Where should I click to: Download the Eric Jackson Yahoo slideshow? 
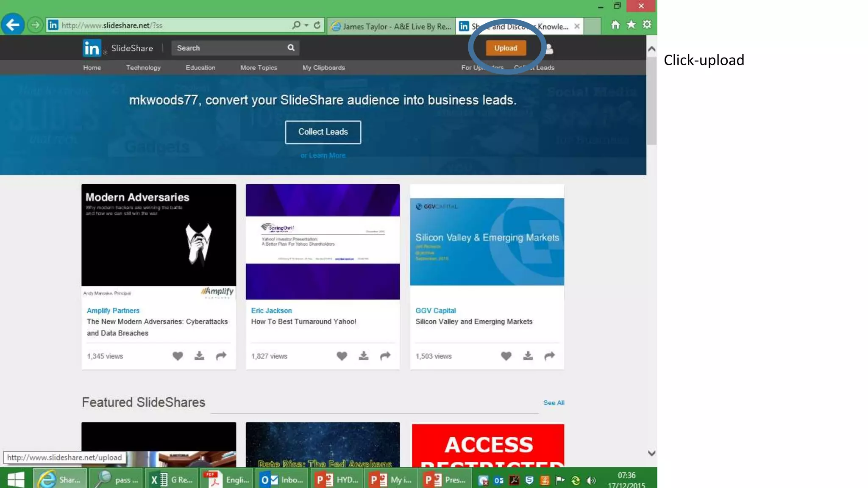[x=363, y=356]
